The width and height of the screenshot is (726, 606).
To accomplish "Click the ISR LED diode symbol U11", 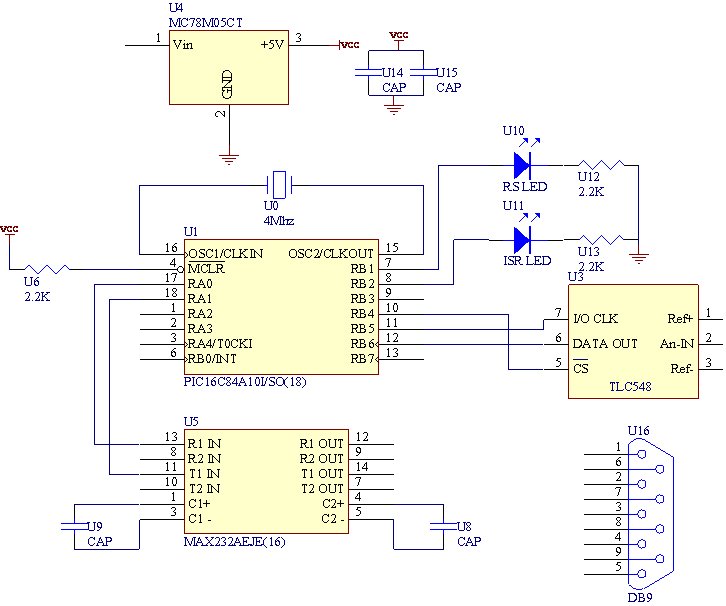I will [523, 240].
